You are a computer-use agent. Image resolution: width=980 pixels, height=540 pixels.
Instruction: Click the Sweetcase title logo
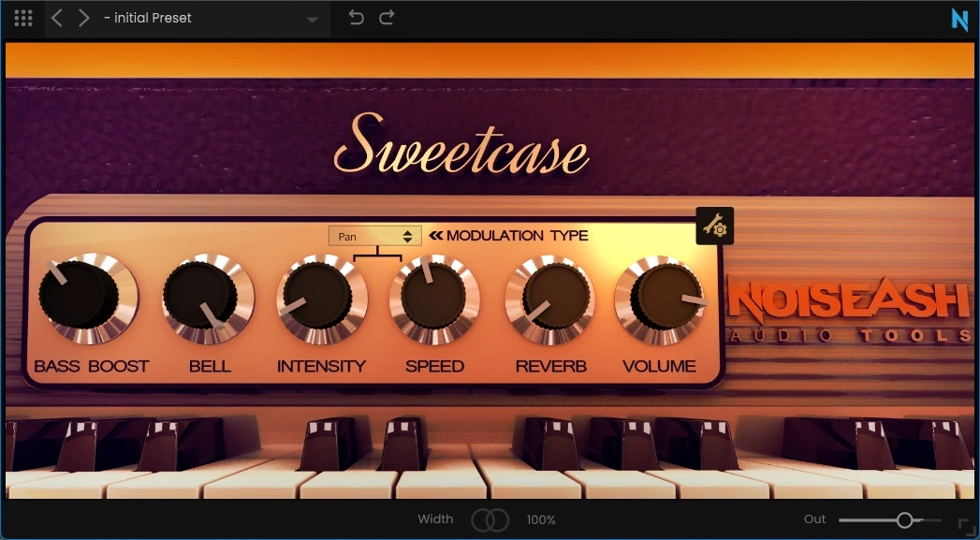point(461,145)
